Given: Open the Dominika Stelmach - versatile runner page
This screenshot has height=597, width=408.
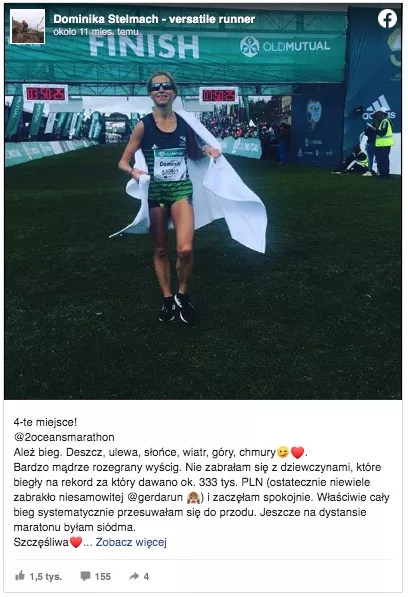Looking at the screenshot, I should tap(154, 19).
